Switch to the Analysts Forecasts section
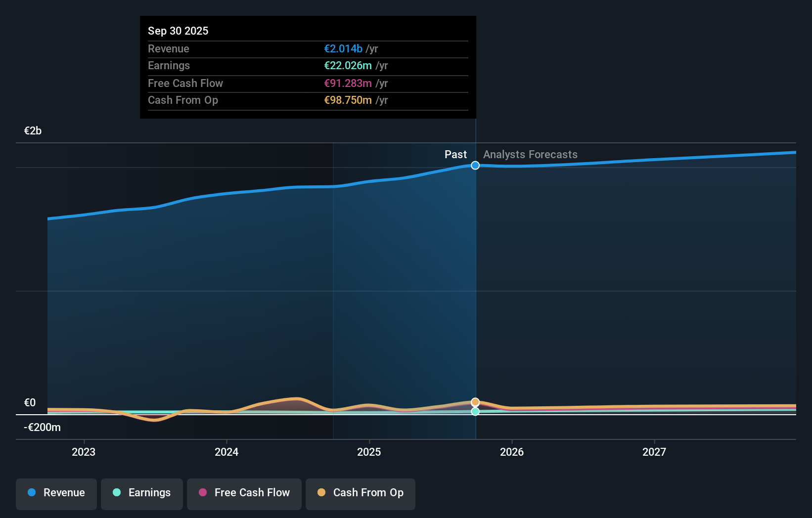Viewport: 812px width, 518px height. point(530,154)
